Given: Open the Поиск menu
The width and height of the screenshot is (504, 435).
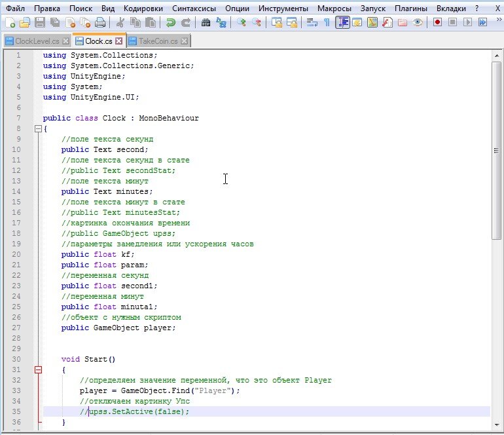Looking at the screenshot, I should [x=81, y=9].
